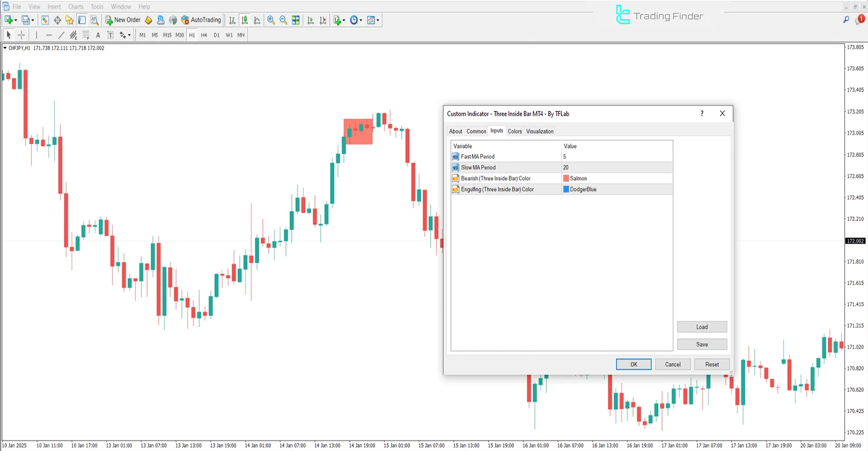Select the Candlestick chart mode icon

pyautogui.click(x=244, y=20)
